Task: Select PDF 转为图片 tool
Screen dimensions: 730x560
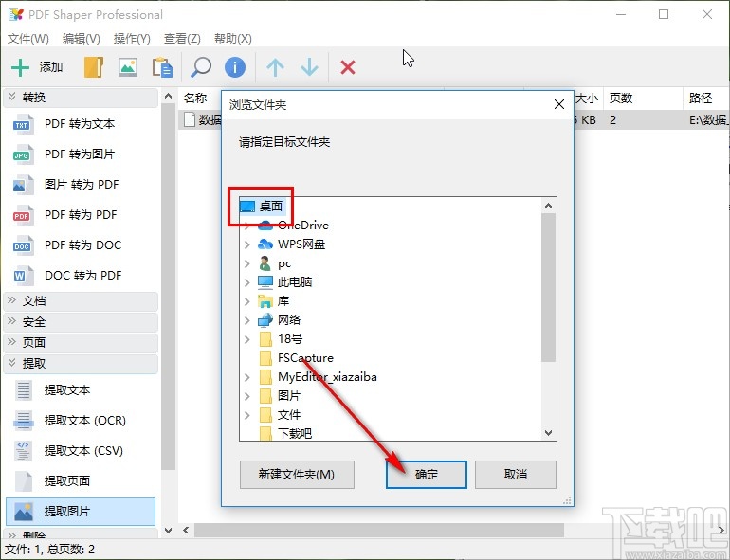Action: click(80, 154)
